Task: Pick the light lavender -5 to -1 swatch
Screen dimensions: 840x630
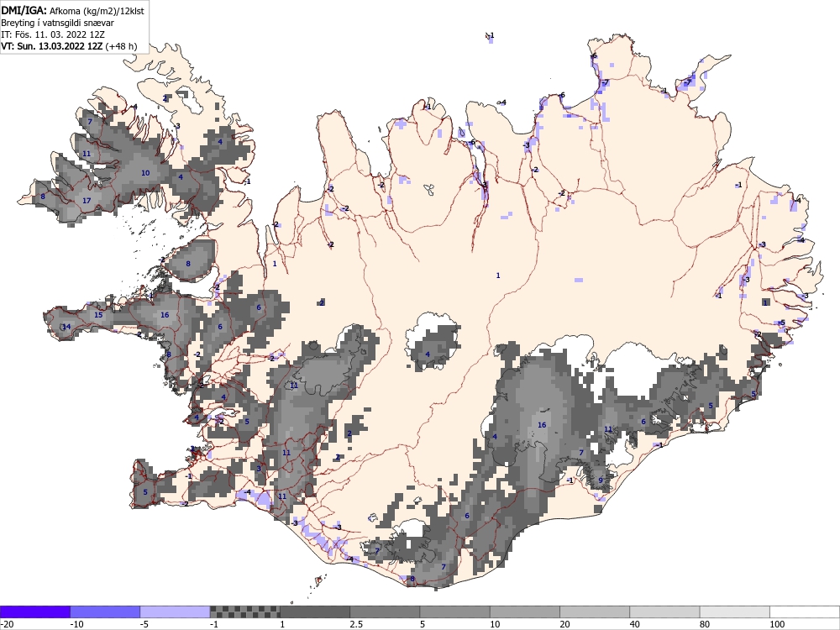Action: tap(175, 612)
